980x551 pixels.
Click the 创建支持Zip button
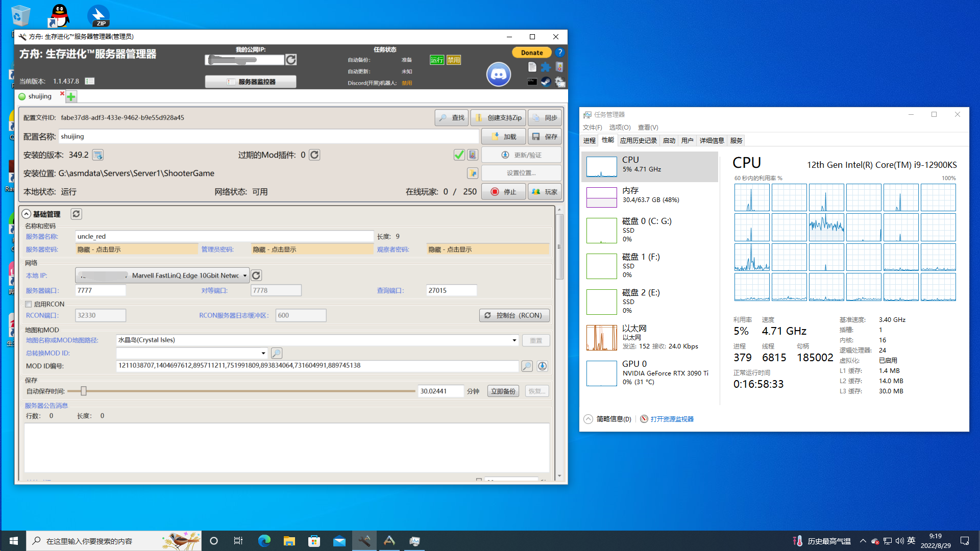tap(498, 118)
